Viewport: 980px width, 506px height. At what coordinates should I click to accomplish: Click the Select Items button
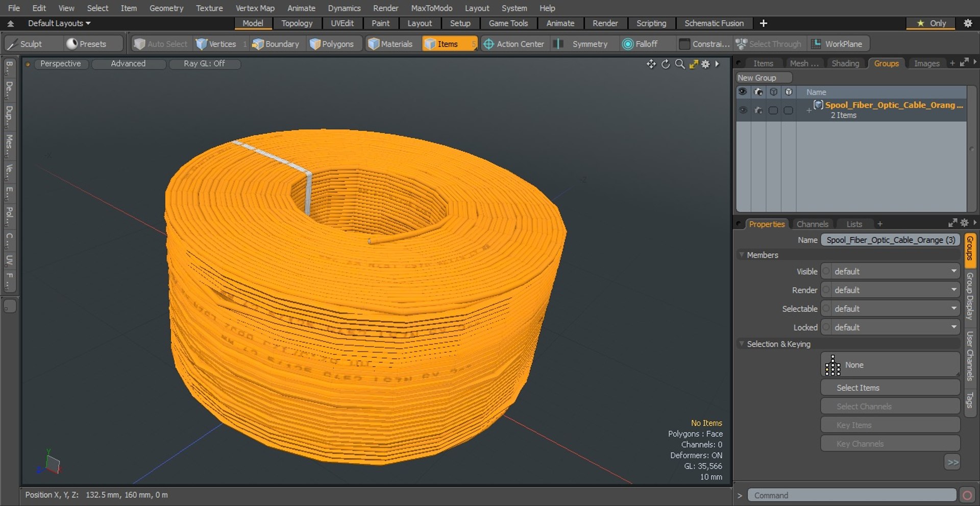[890, 388]
